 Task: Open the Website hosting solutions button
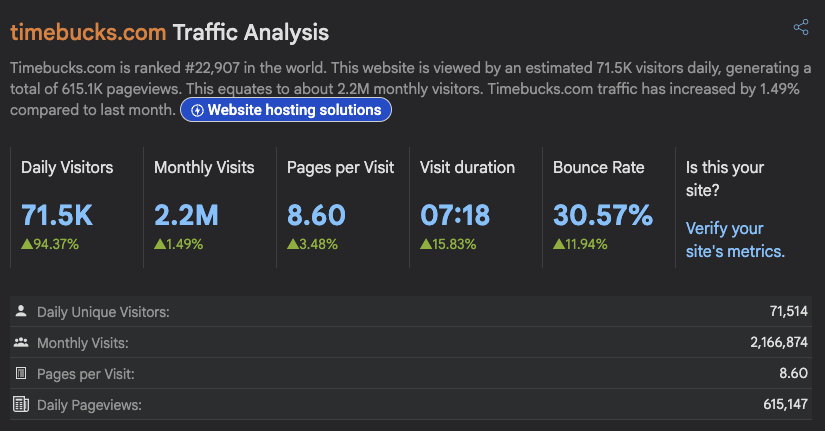286,110
